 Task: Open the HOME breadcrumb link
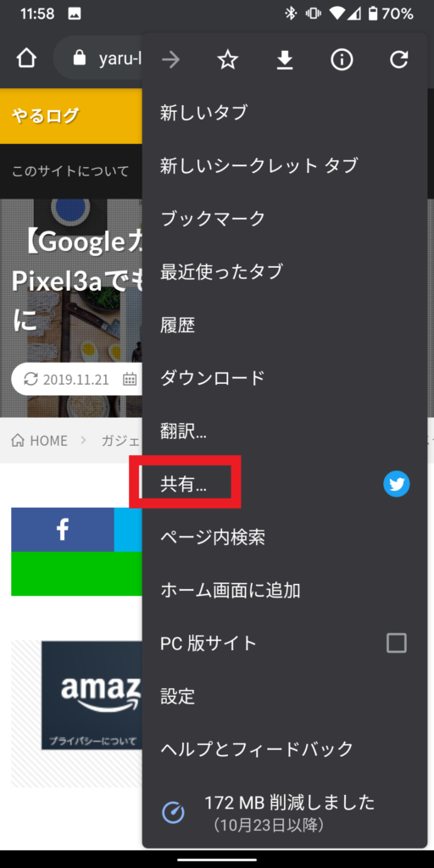pyautogui.click(x=40, y=441)
